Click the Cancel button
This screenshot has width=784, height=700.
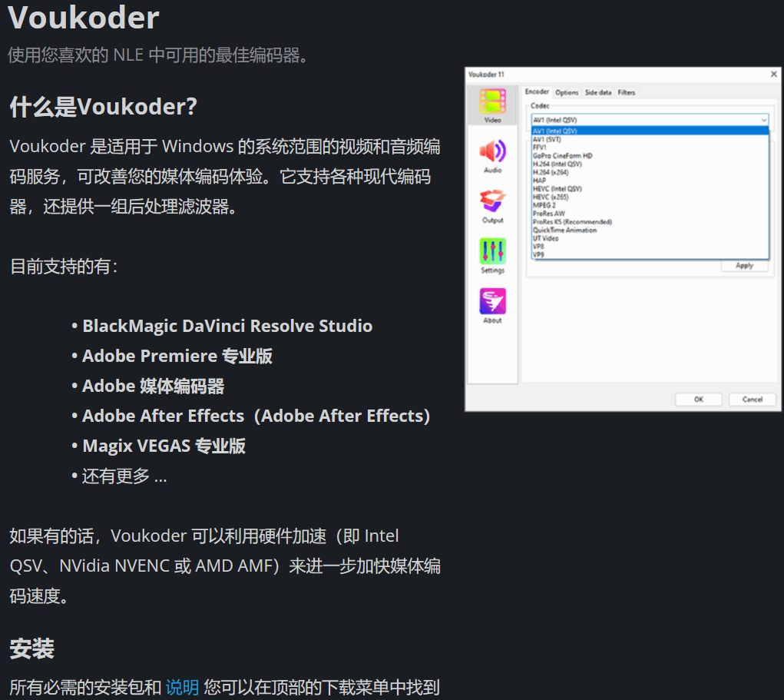click(752, 400)
